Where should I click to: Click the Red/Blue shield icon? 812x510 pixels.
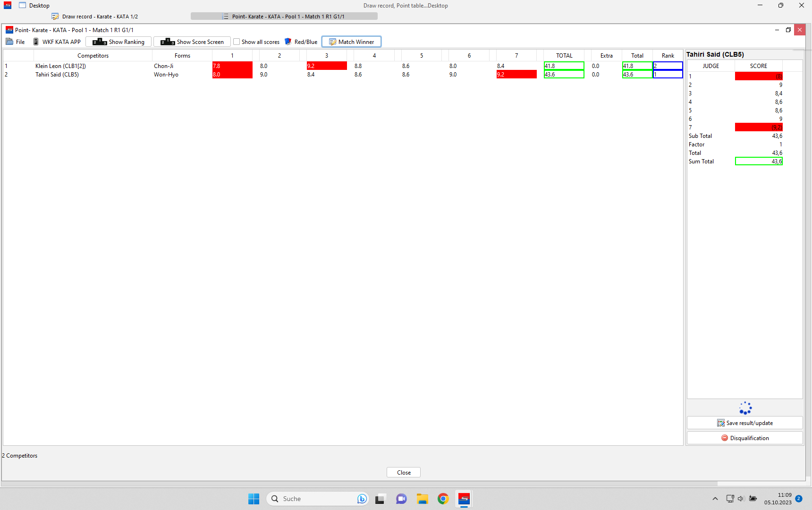coord(288,42)
